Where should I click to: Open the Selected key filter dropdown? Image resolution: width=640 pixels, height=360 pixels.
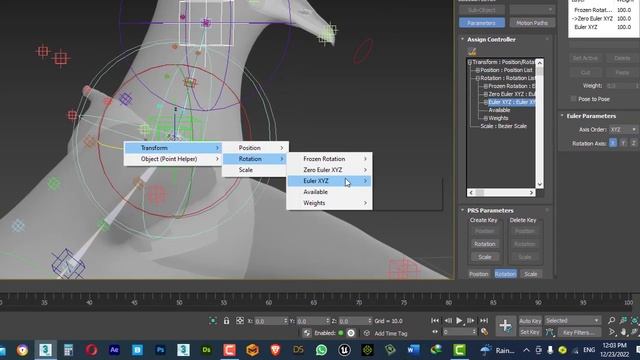point(572,321)
